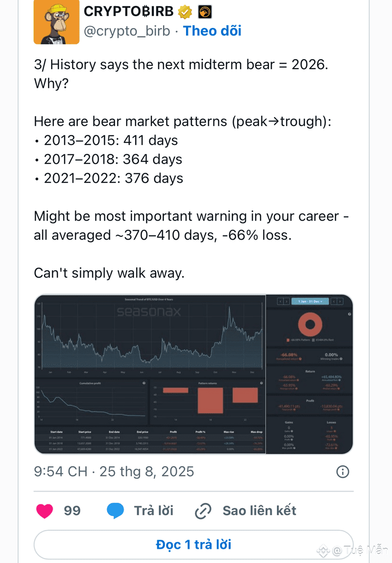Click the gold verified checkmark badge
The image size is (392, 563).
[185, 12]
